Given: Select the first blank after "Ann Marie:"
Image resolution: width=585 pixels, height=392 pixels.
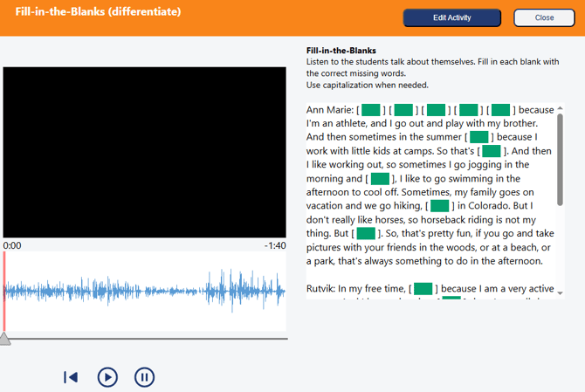Looking at the screenshot, I should [371, 110].
